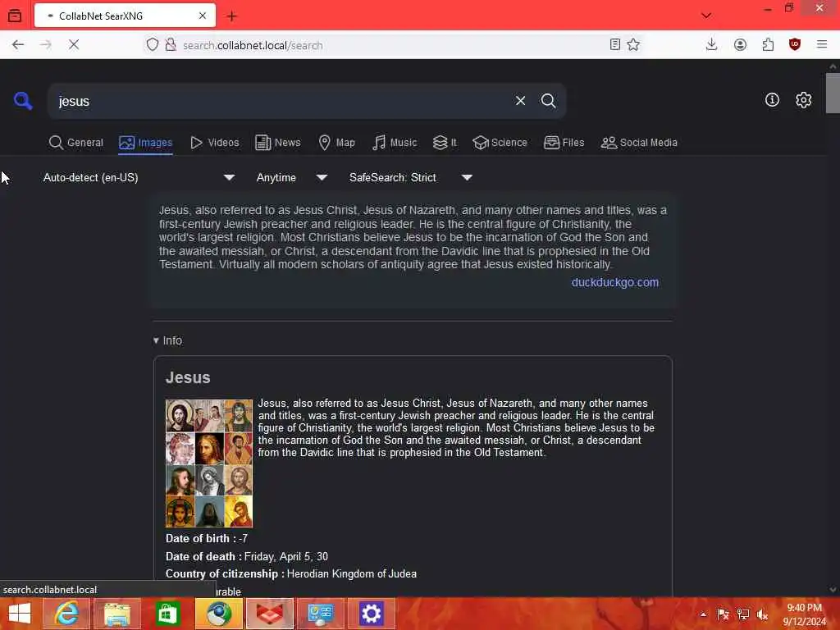Open the Videos category
The height and width of the screenshot is (630, 840).
[215, 143]
